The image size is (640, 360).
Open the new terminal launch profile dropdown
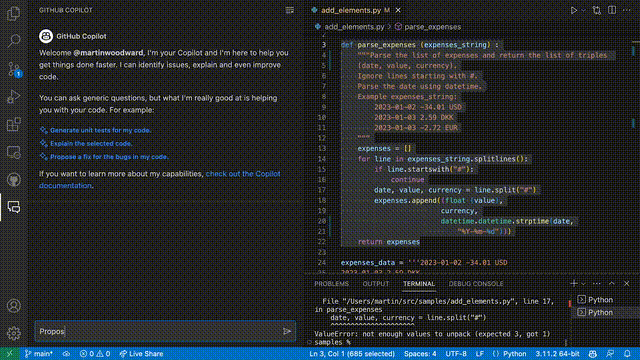coord(583,284)
